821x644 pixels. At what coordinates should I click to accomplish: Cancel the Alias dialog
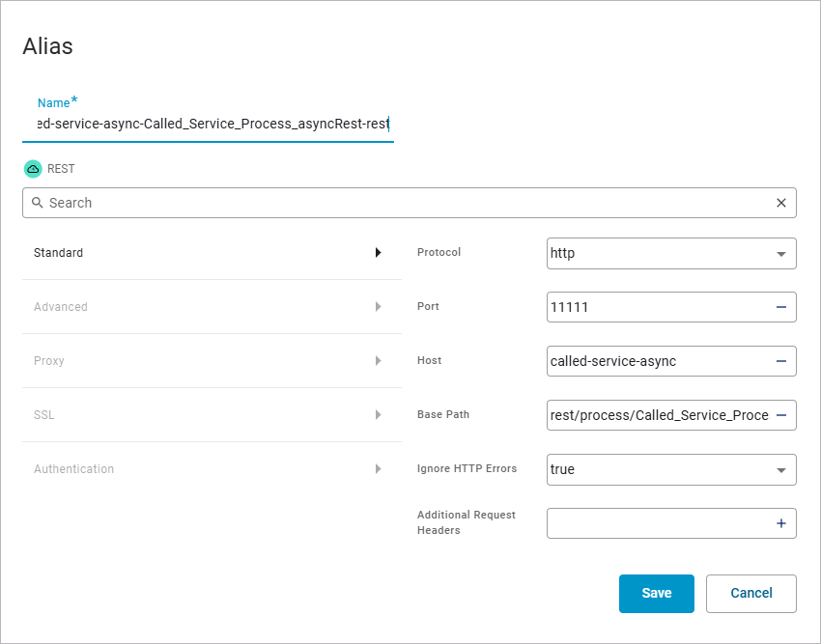(x=750, y=594)
